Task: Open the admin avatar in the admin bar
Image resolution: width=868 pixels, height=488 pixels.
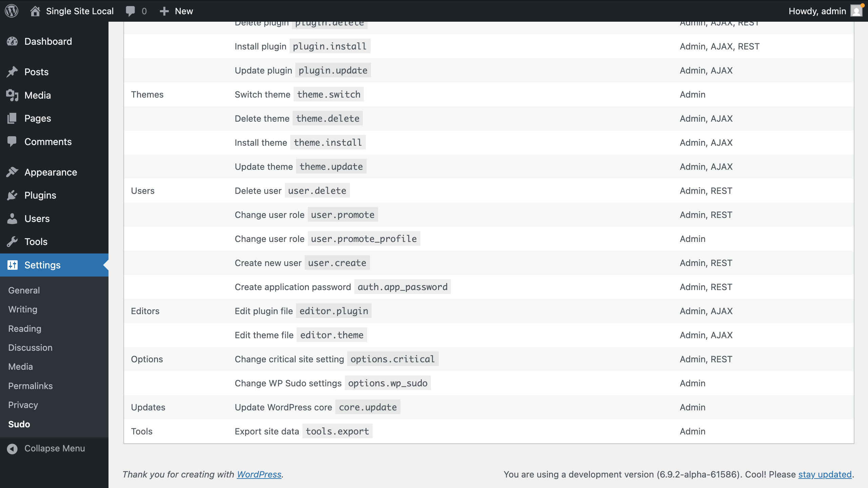Action: pyautogui.click(x=856, y=11)
